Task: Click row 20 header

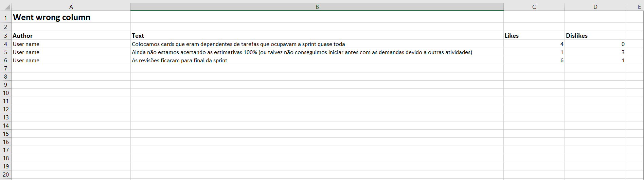Action: click(5, 175)
